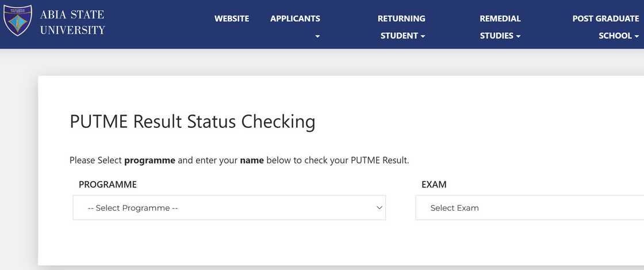This screenshot has height=270, width=644.
Task: Click the phrase 'below to check your PUTME Result'
Action: click(x=337, y=160)
